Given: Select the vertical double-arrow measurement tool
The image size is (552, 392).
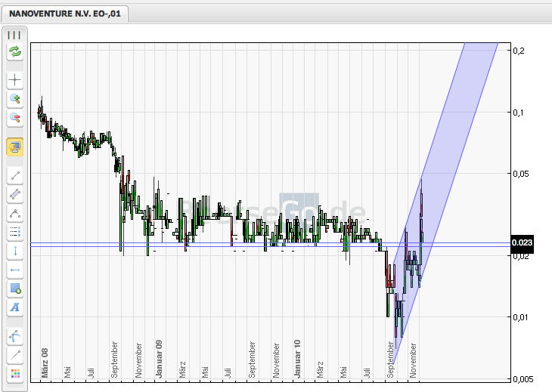Looking at the screenshot, I should coord(15,251).
